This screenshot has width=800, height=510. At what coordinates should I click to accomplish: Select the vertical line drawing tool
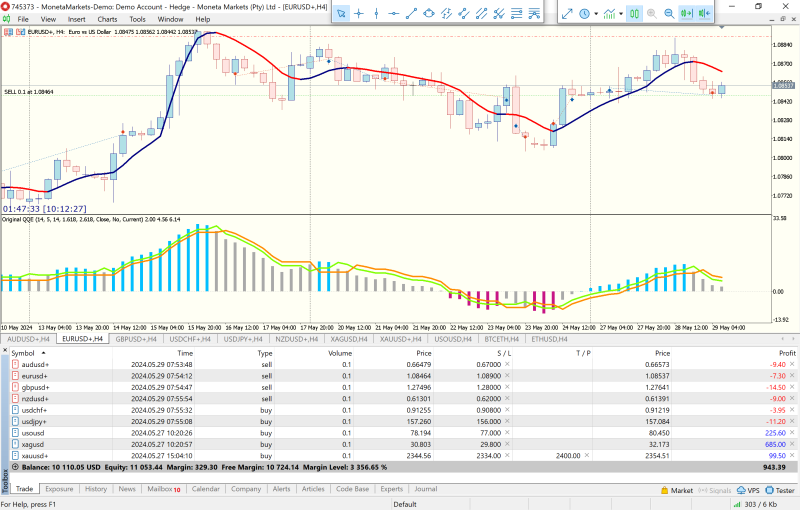376,13
